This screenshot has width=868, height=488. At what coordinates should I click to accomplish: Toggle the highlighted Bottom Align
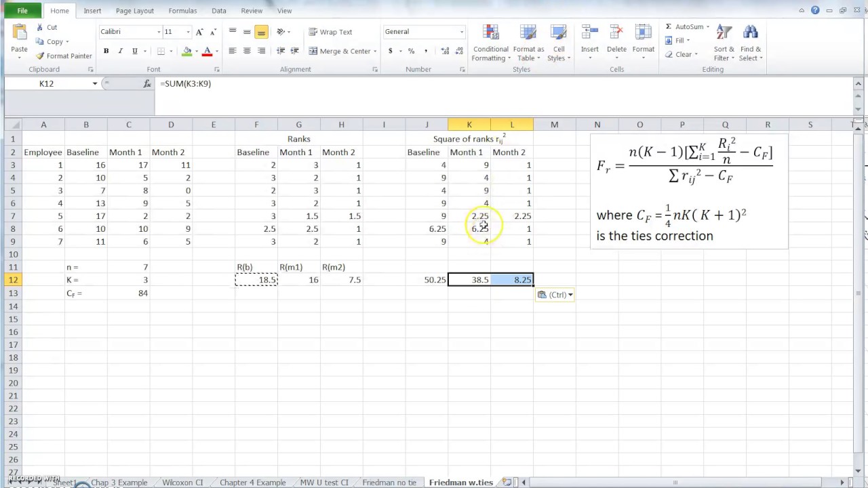pyautogui.click(x=261, y=32)
